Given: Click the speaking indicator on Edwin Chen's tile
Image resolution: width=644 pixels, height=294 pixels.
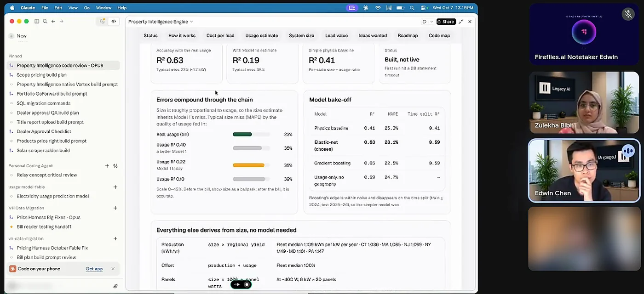Looking at the screenshot, I should (x=628, y=151).
